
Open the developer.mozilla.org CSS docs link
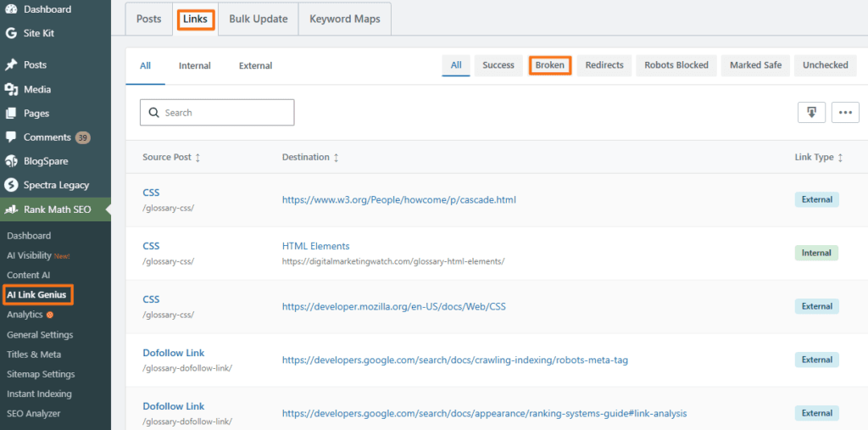[393, 306]
